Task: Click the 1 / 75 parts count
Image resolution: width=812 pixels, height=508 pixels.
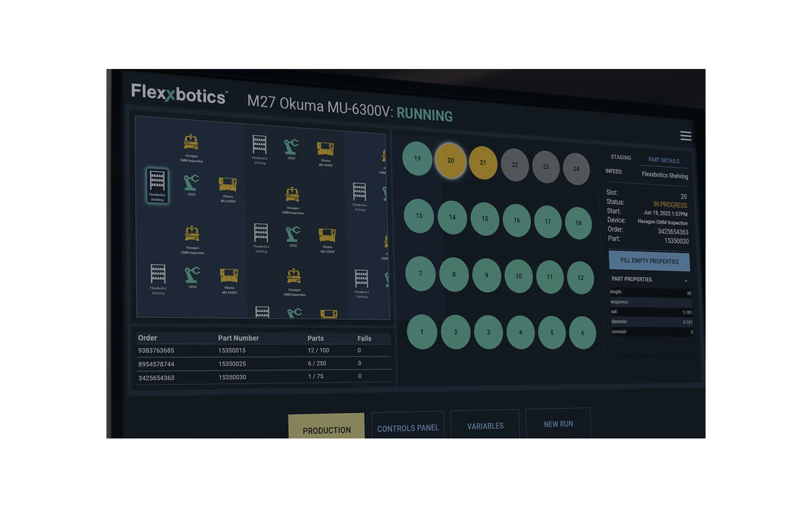Action: point(316,376)
